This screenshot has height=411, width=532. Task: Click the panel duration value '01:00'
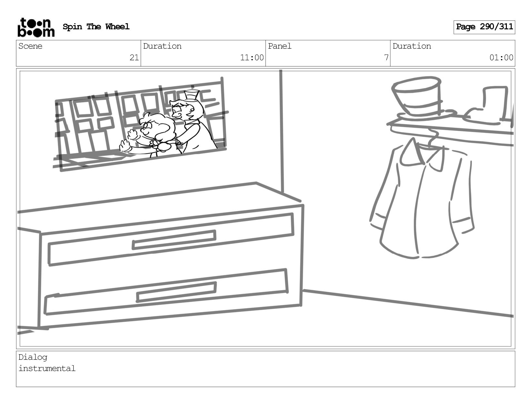[501, 58]
